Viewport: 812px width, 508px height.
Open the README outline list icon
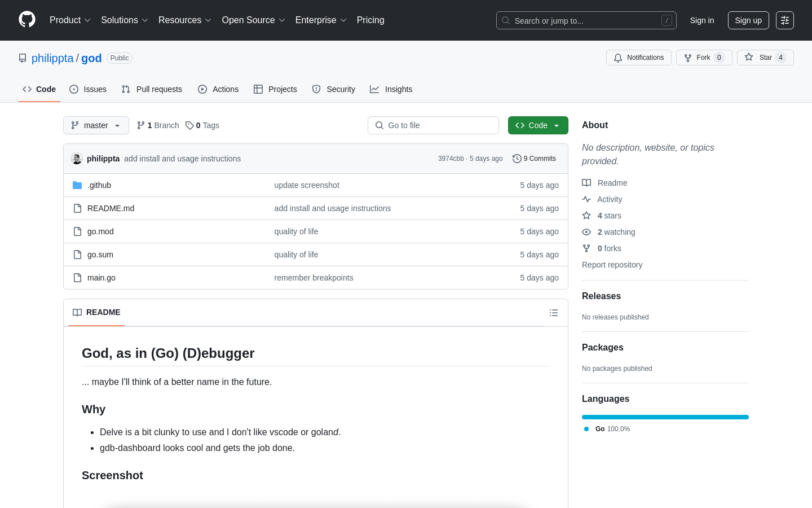(x=554, y=313)
